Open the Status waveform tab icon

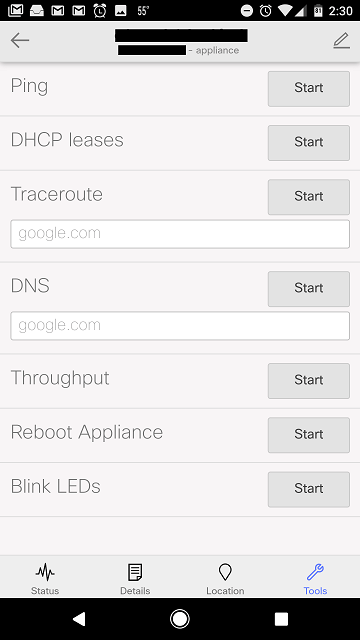point(45,572)
